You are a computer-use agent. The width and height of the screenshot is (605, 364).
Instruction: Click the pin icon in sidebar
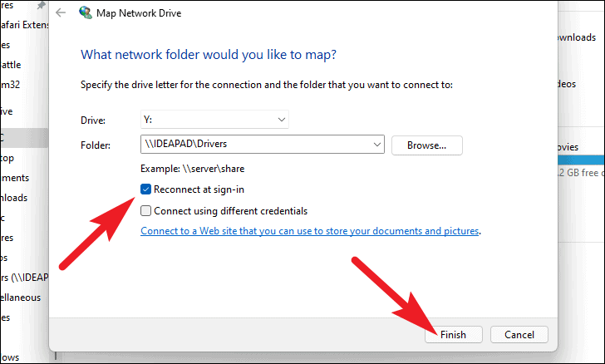point(41,5)
